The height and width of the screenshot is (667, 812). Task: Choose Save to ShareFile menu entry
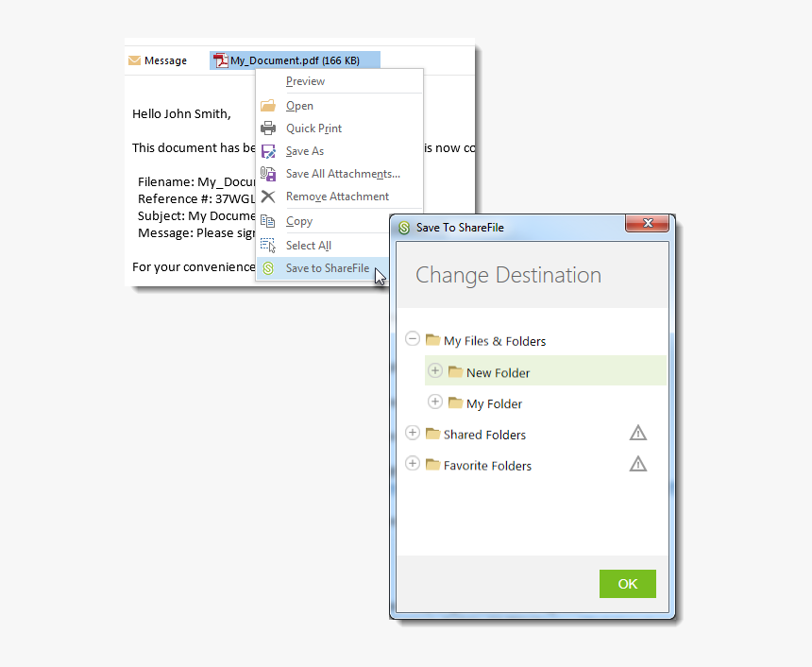[324, 268]
